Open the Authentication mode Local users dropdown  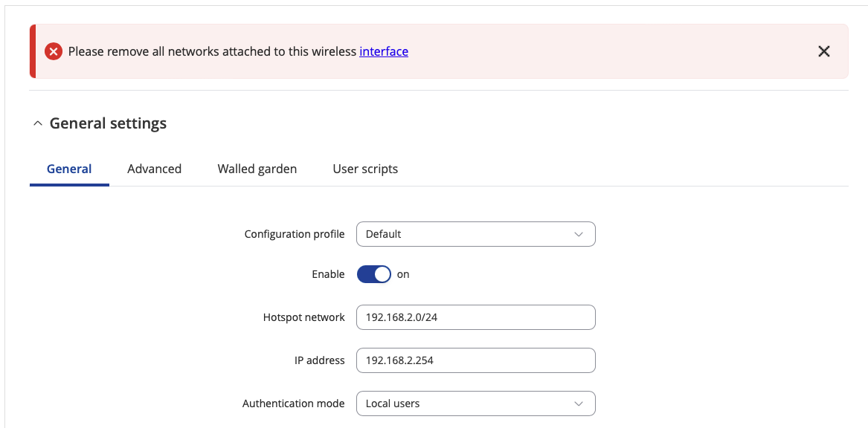click(x=475, y=403)
